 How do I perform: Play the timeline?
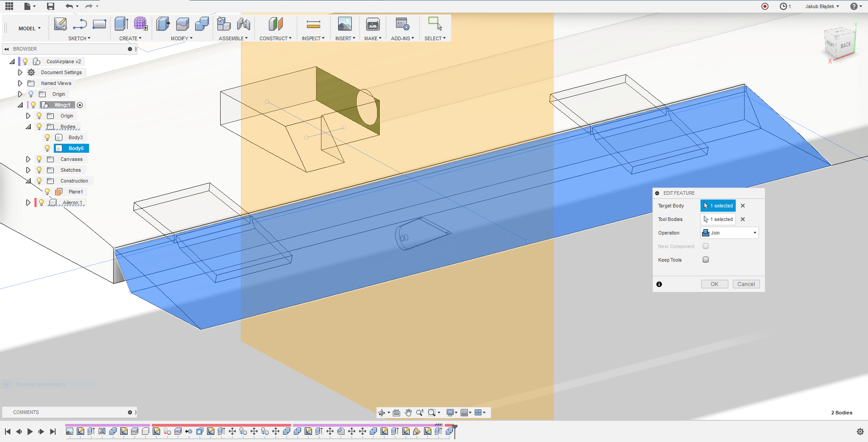coord(30,432)
